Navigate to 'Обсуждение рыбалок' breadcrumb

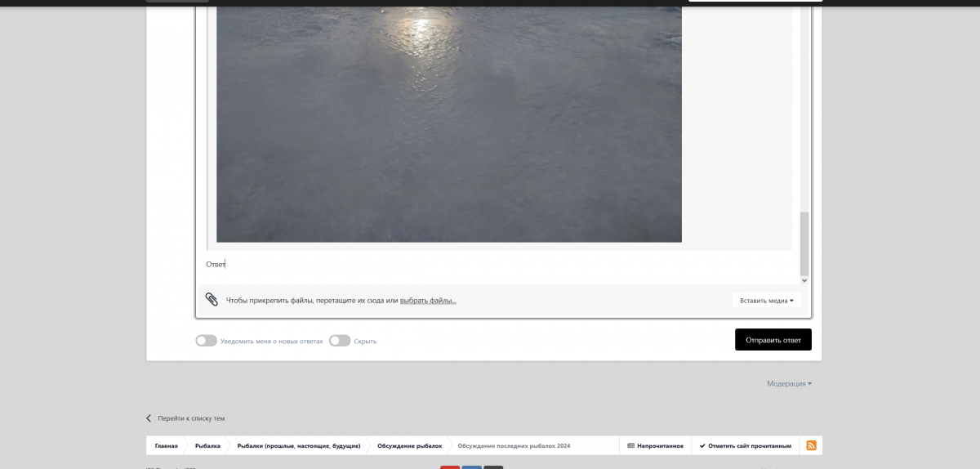409,446
